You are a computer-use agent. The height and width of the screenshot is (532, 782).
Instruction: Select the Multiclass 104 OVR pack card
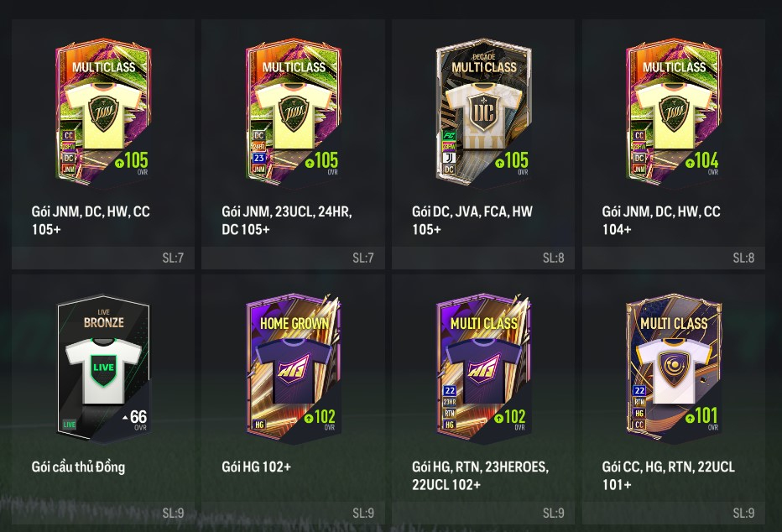673,112
